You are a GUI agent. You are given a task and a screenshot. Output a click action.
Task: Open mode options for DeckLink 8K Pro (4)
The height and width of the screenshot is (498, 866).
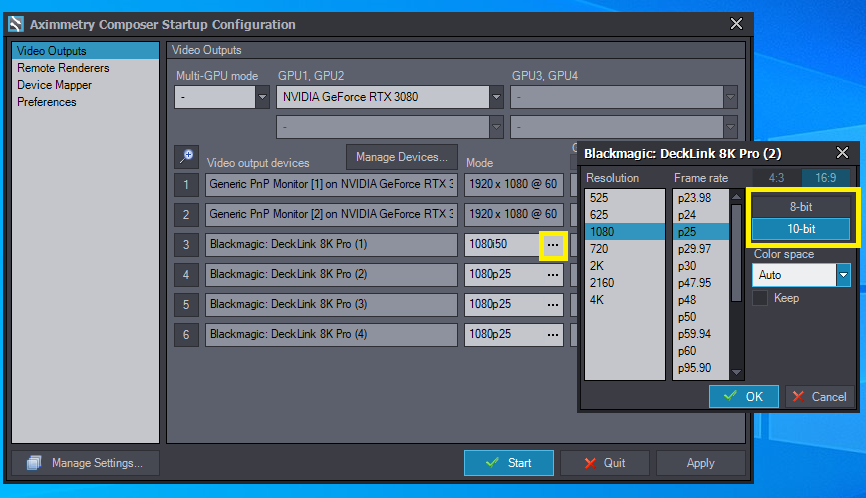pos(553,335)
